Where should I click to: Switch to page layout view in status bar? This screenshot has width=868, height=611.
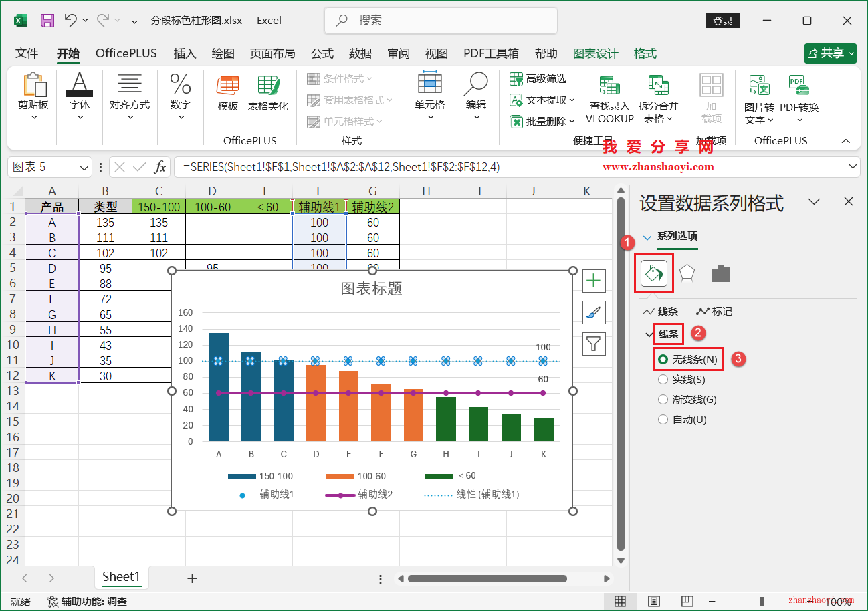[x=653, y=601]
